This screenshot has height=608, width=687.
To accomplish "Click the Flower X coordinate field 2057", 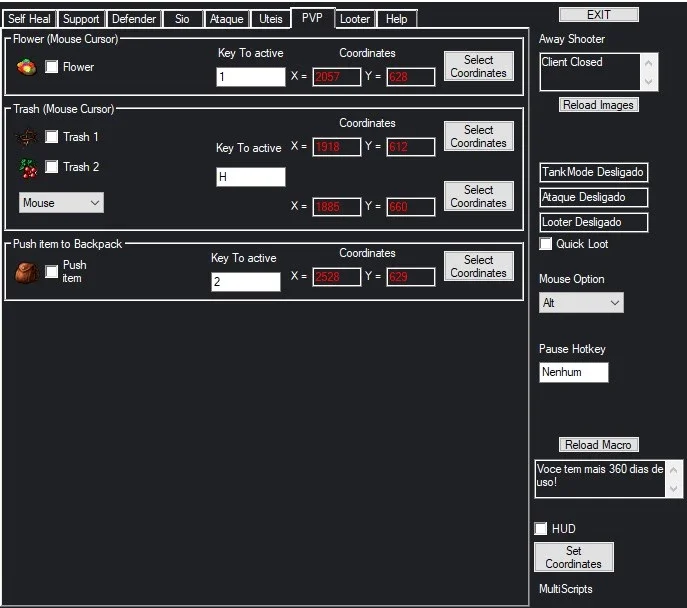I will coord(337,77).
